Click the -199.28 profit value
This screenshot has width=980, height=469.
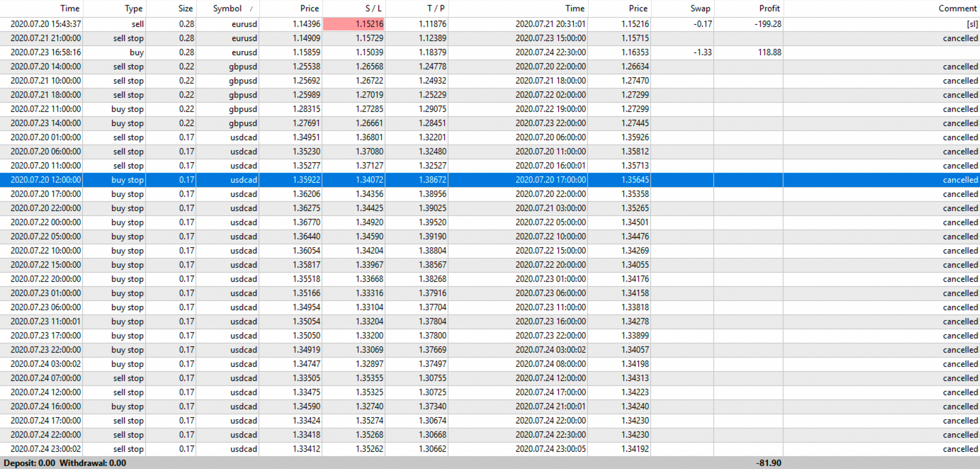[x=767, y=24]
